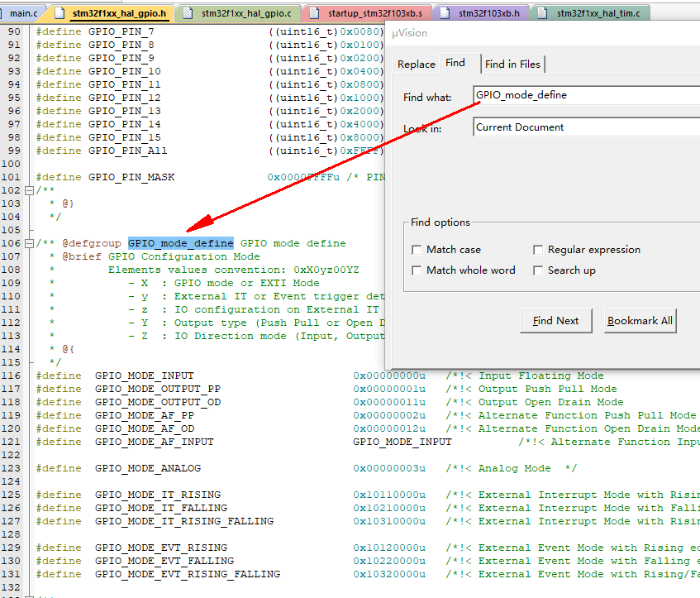Enable the Match case option
This screenshot has width=700, height=598.
pos(417,250)
